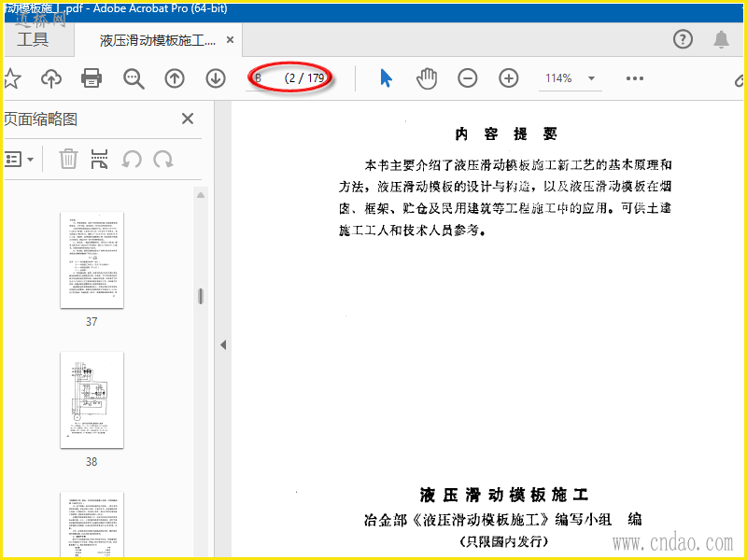The height and width of the screenshot is (560, 747).
Task: Click the 只限国内发行 text line
Action: (504, 541)
